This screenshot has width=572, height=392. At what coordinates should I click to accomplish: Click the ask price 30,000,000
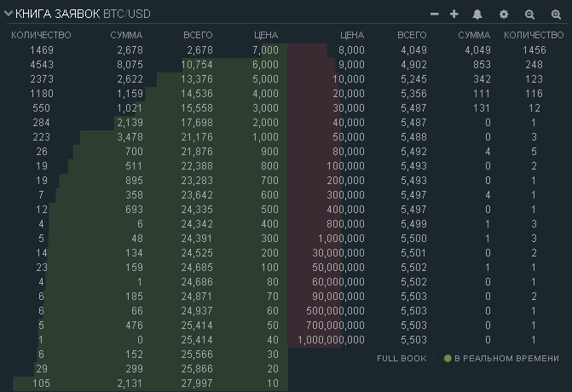(x=338, y=253)
